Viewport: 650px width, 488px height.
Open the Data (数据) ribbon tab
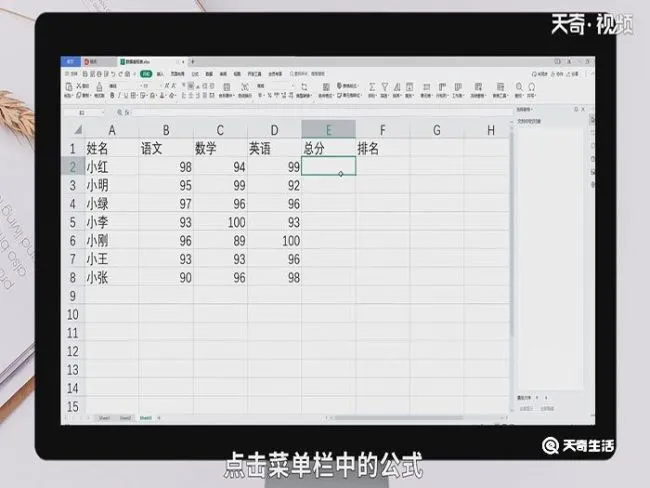(209, 74)
